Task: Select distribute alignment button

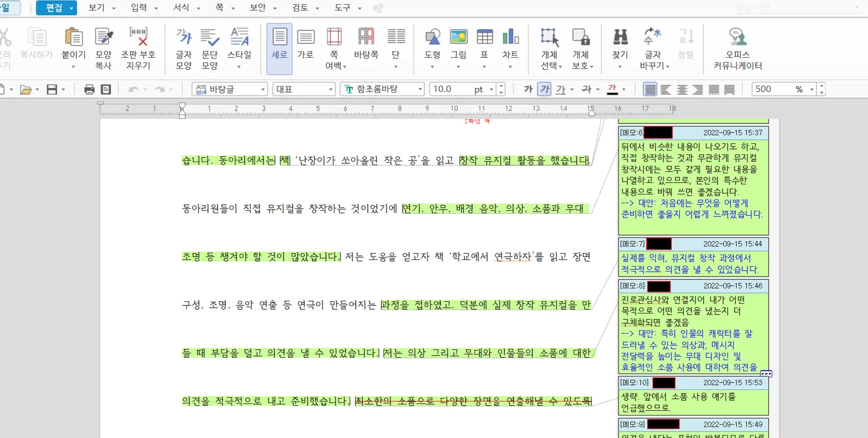Action: click(714, 89)
